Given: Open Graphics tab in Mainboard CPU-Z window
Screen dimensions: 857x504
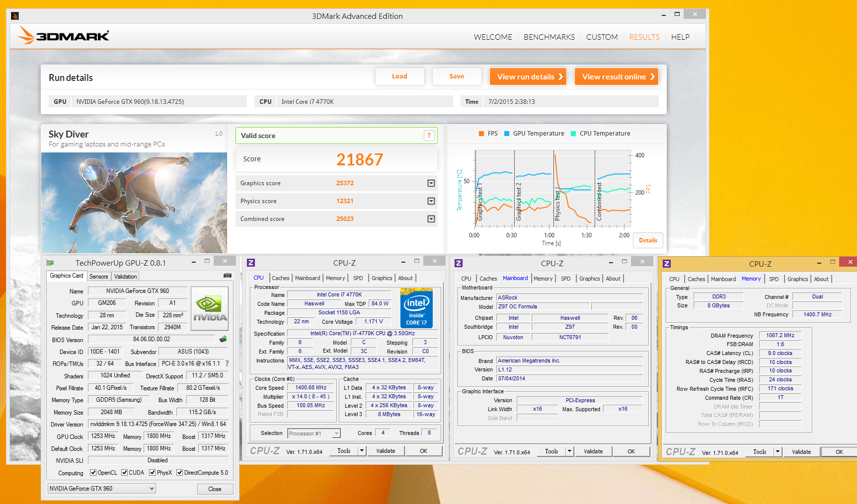Looking at the screenshot, I should (590, 279).
